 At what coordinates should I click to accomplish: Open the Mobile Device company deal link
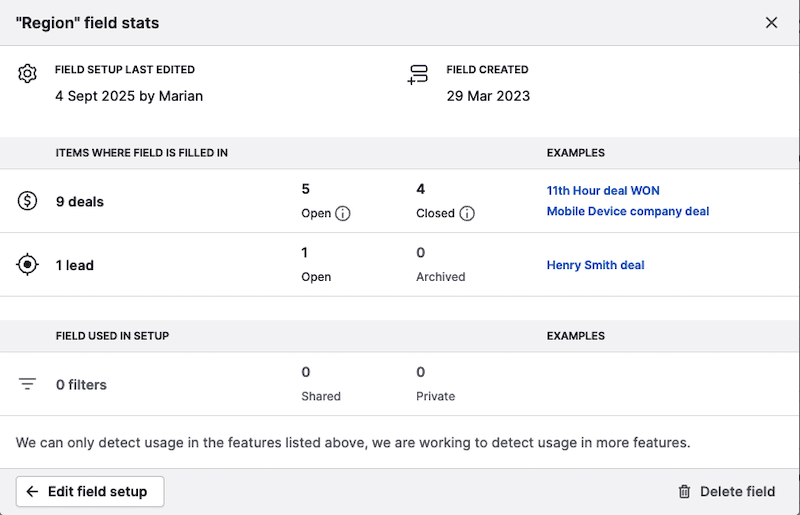coord(628,211)
